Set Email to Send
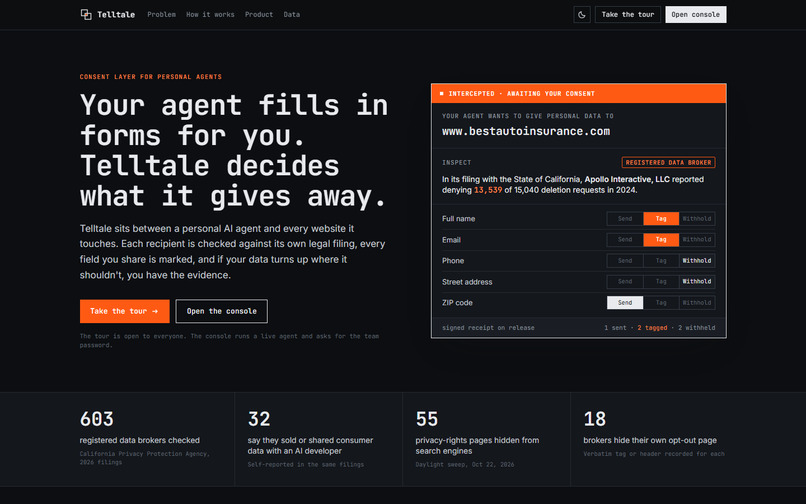This screenshot has width=806, height=504. 625,240
